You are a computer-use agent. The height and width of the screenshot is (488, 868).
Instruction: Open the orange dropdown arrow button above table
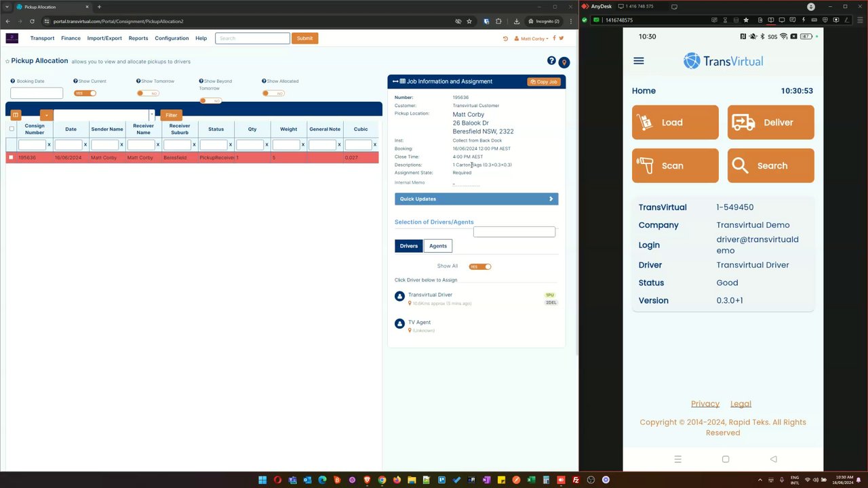tap(46, 115)
